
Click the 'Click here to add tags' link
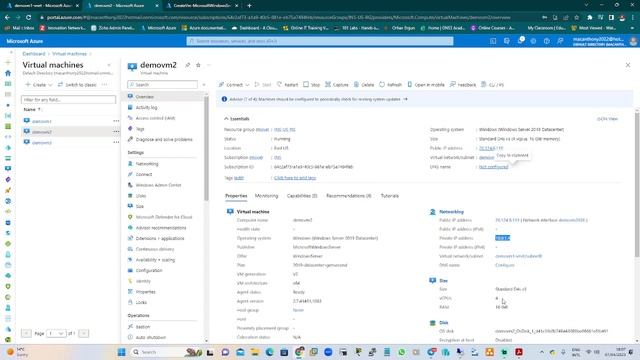[x=295, y=178]
